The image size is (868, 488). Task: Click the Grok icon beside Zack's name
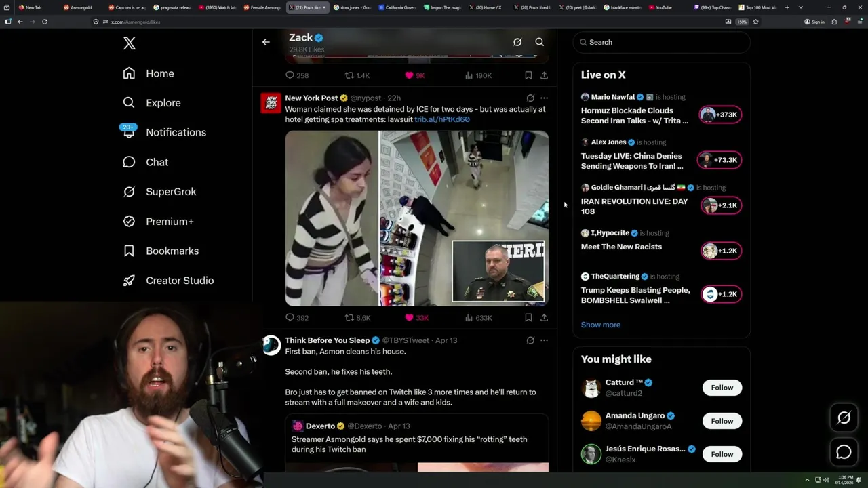tap(517, 42)
